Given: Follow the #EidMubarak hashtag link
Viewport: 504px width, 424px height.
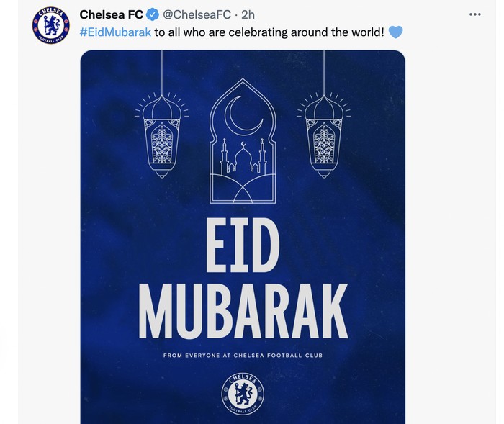Looking at the screenshot, I should pyautogui.click(x=115, y=32).
